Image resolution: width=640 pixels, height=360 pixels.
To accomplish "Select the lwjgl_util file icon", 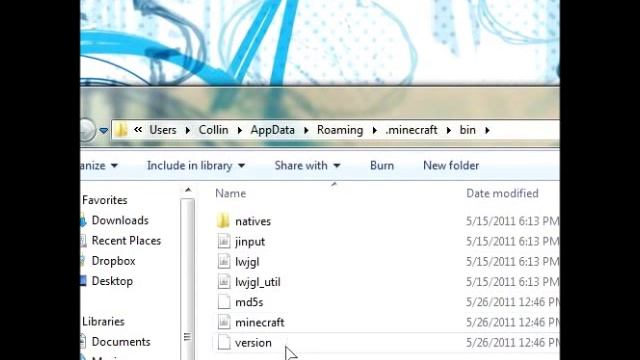I will point(224,282).
